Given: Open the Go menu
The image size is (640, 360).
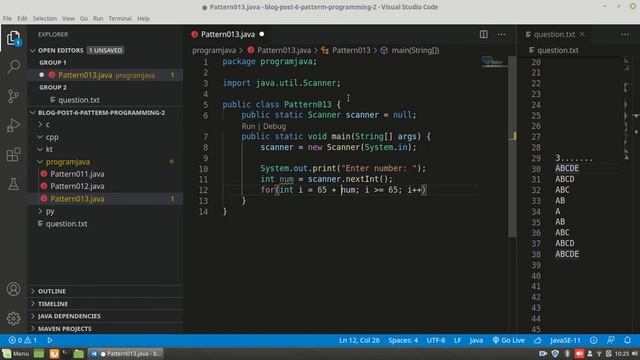Looking at the screenshot, I should (84, 18).
